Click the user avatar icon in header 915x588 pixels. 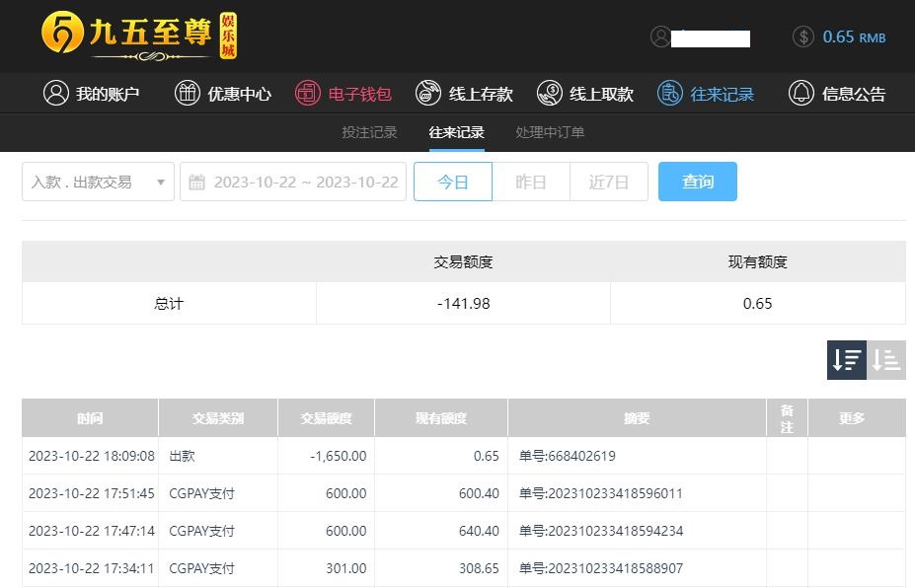660,37
